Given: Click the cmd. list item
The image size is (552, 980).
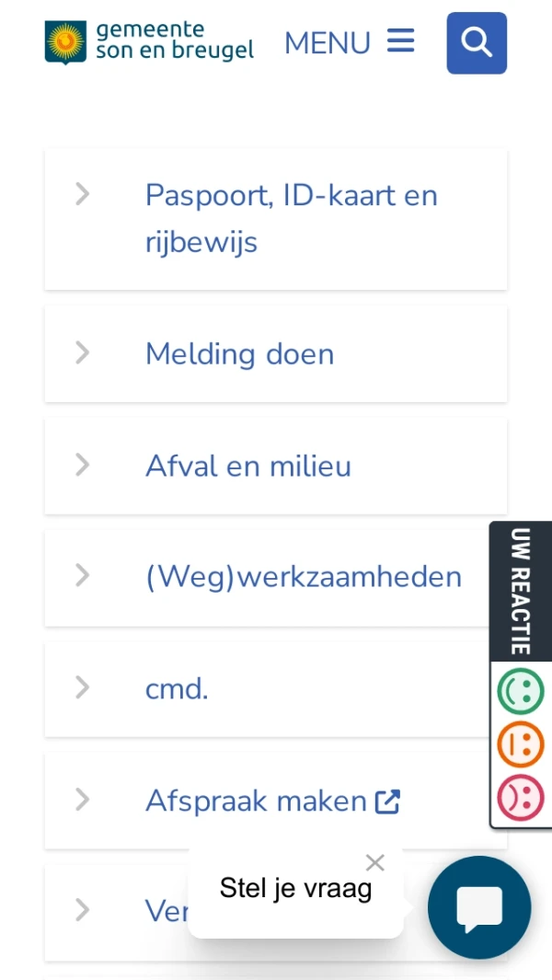Looking at the screenshot, I should coord(176,688).
